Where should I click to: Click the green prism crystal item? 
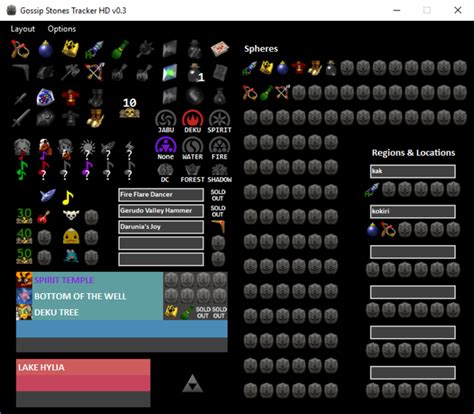[170, 72]
